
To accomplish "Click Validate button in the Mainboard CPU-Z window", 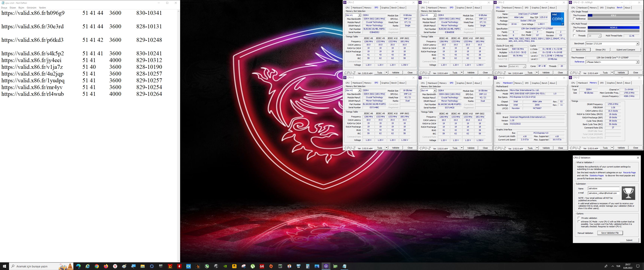I will coord(546,148).
